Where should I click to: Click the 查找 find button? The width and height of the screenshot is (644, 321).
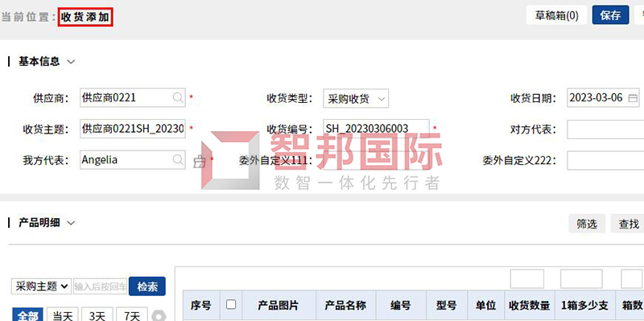click(629, 224)
